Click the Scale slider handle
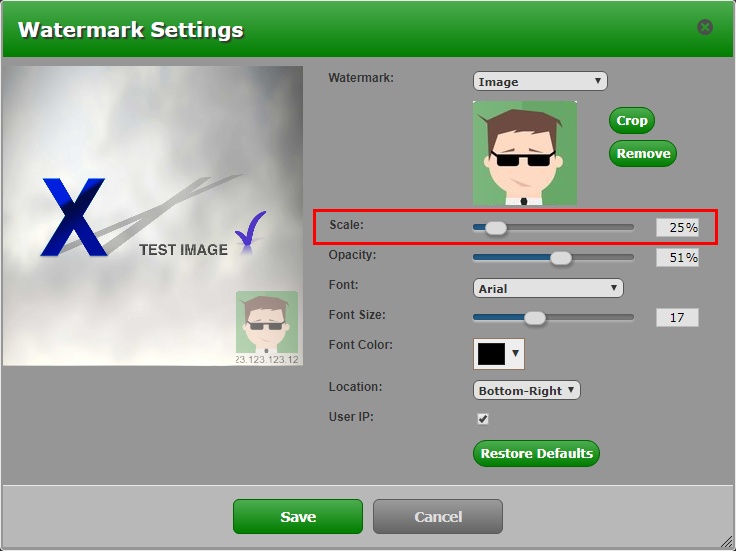This screenshot has width=736, height=551. (x=495, y=228)
